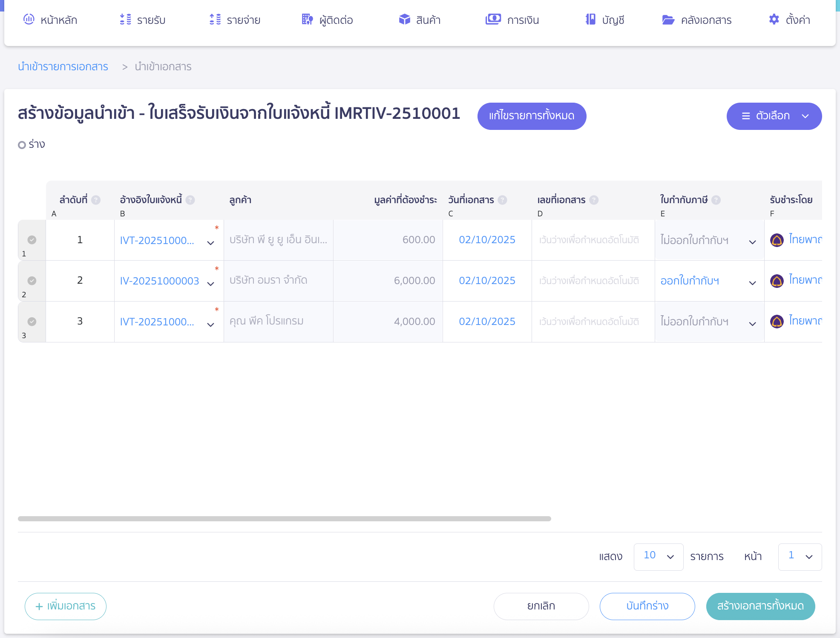Open the items-per-page 10 dropdown

(x=658, y=556)
